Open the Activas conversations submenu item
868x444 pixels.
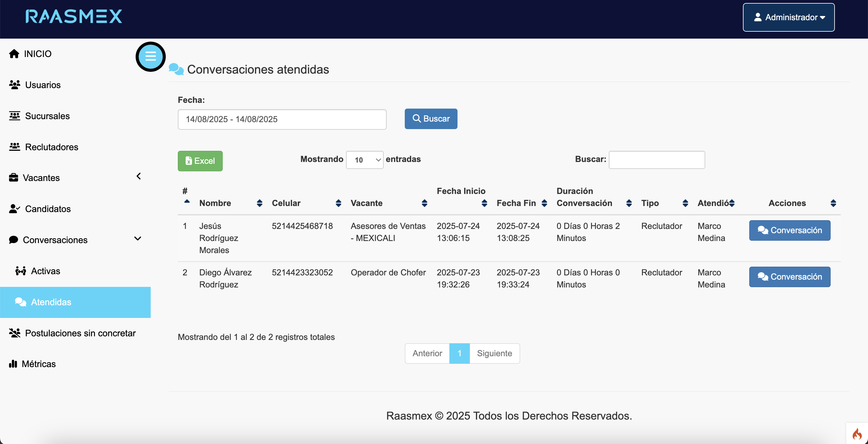45,271
